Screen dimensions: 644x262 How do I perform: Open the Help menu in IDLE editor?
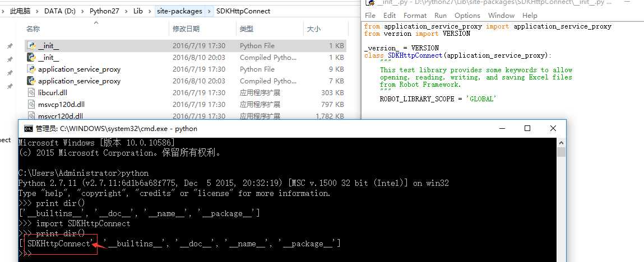[530, 15]
